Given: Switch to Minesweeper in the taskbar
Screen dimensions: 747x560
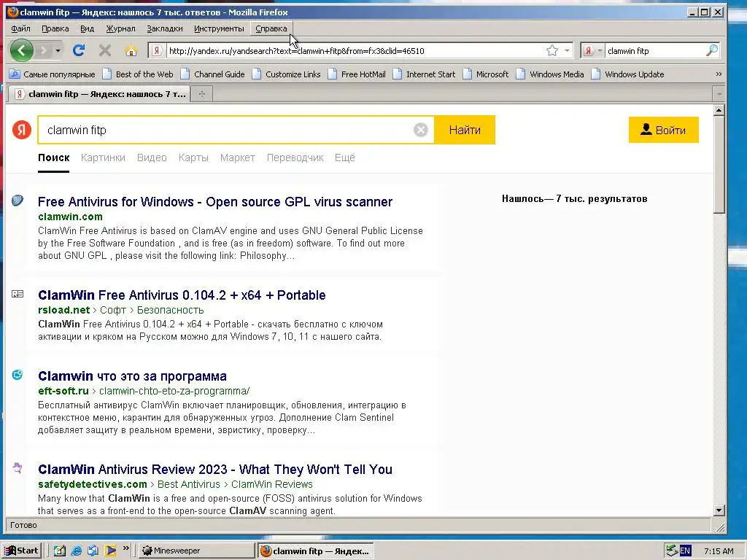Looking at the screenshot, I should click(197, 551).
